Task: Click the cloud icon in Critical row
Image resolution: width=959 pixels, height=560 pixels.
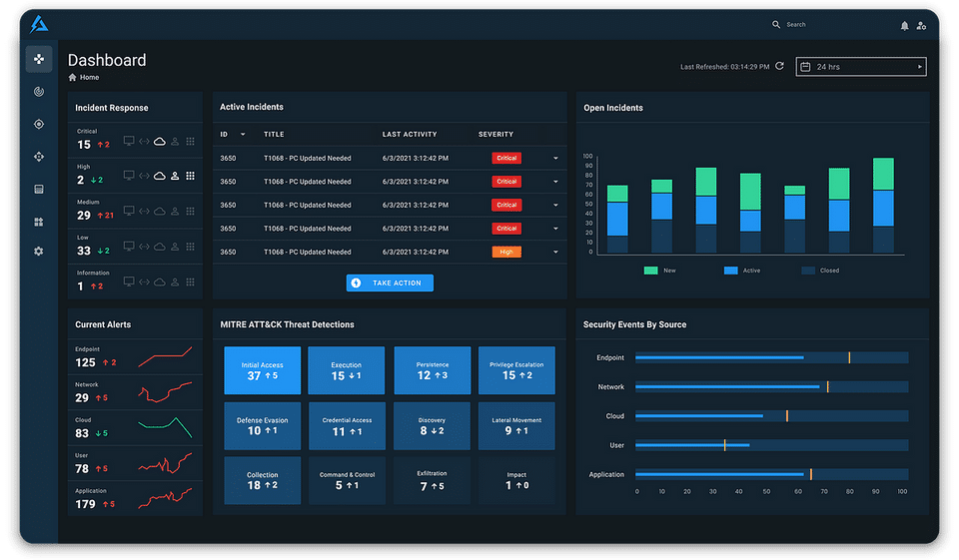Action: tap(160, 141)
